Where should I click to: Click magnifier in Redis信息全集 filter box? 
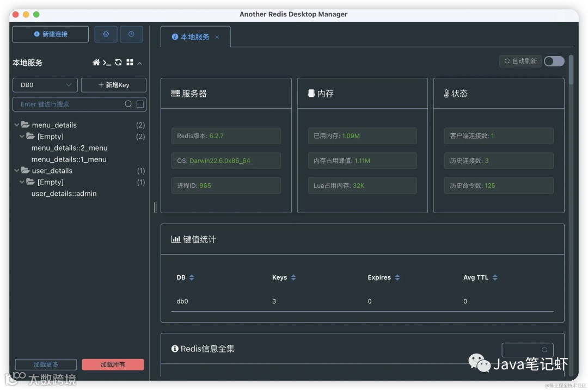tap(544, 350)
